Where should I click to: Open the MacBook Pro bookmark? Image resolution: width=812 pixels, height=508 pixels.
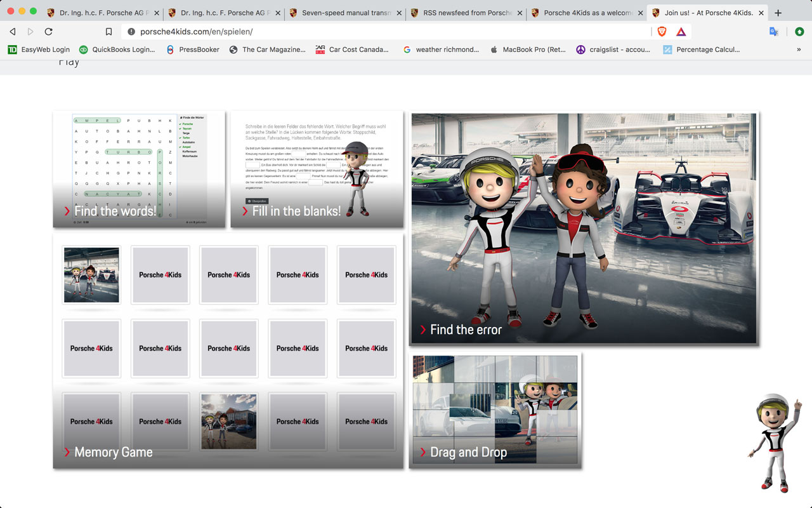click(528, 50)
